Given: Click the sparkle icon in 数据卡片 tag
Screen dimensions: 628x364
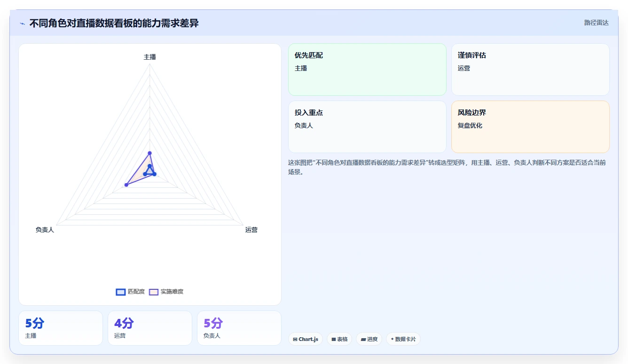Looking at the screenshot, I should point(392,339).
